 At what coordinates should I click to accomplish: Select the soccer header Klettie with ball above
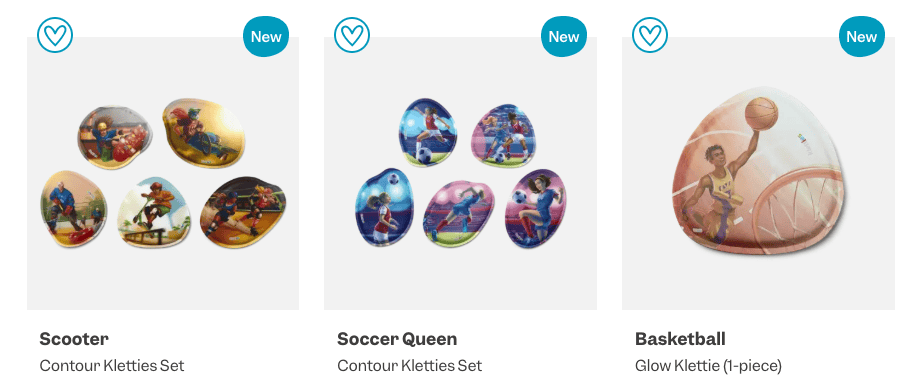(x=382, y=207)
